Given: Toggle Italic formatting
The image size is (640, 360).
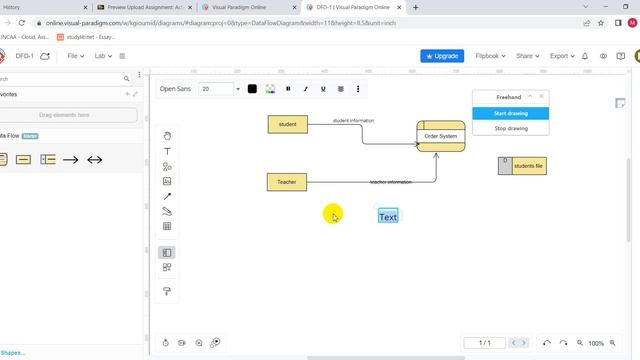Looking at the screenshot, I should click(306, 89).
